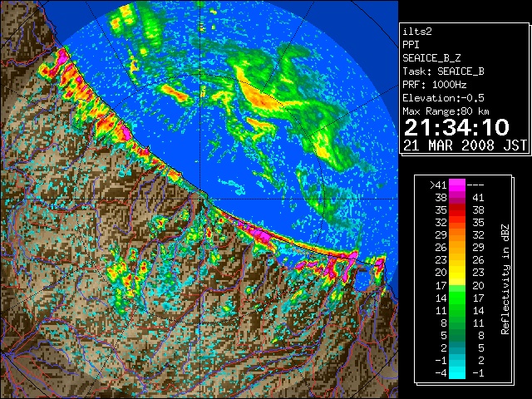
Task: Click the 'Reflectivity in dBZ' legend title
Action: (505, 279)
